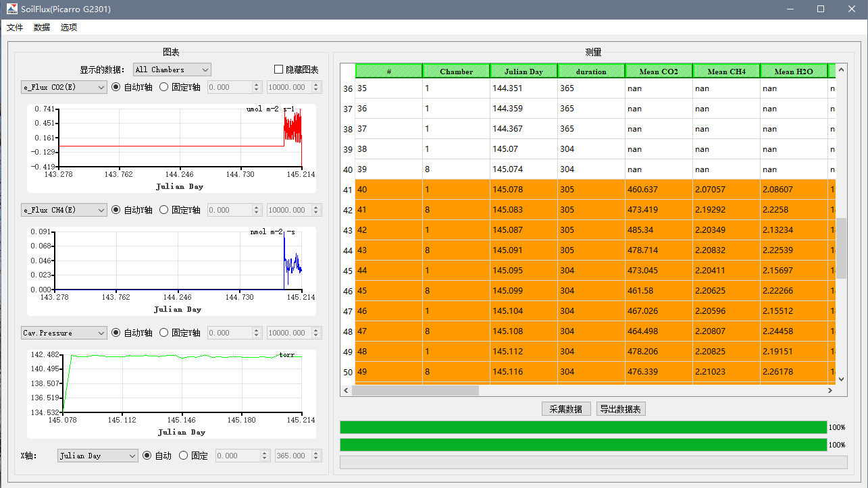The height and width of the screenshot is (488, 868).
Task: Select 固定Y轴 for the CO2 flux chart
Action: [164, 87]
